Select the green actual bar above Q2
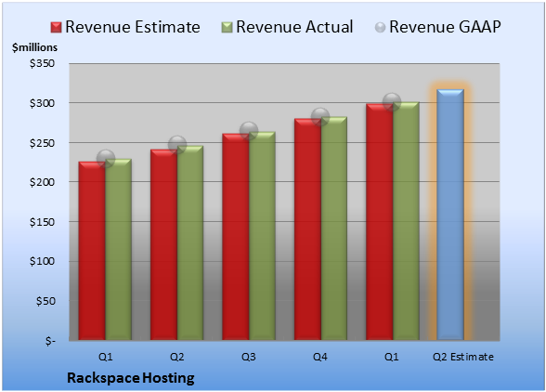The height and width of the screenshot is (392, 546). (190, 242)
